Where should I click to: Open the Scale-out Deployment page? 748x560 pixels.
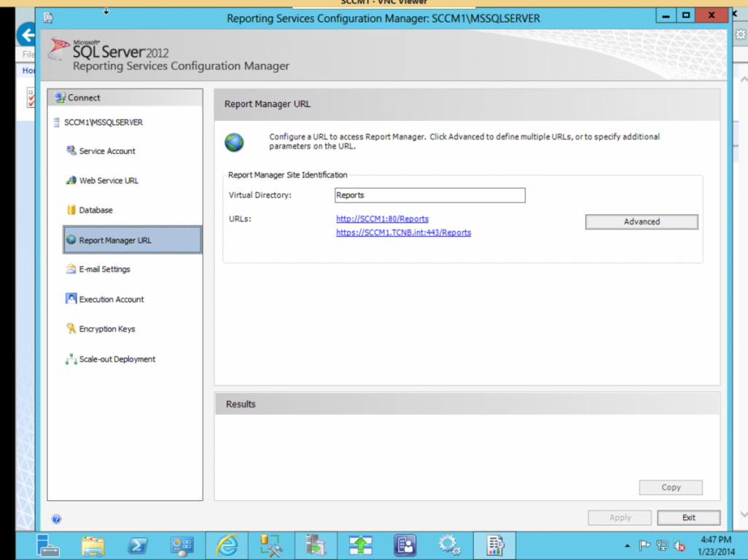click(117, 359)
